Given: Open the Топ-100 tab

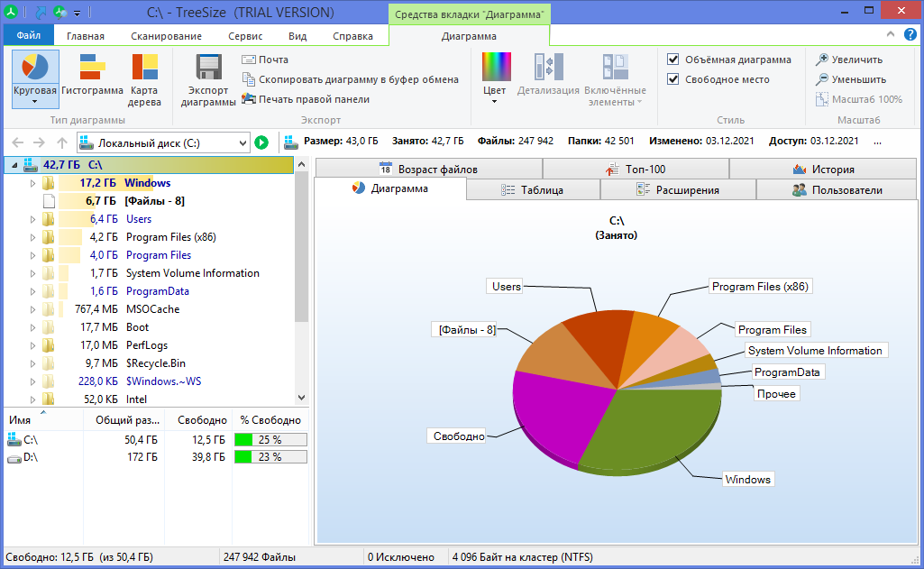Looking at the screenshot, I should coord(636,169).
